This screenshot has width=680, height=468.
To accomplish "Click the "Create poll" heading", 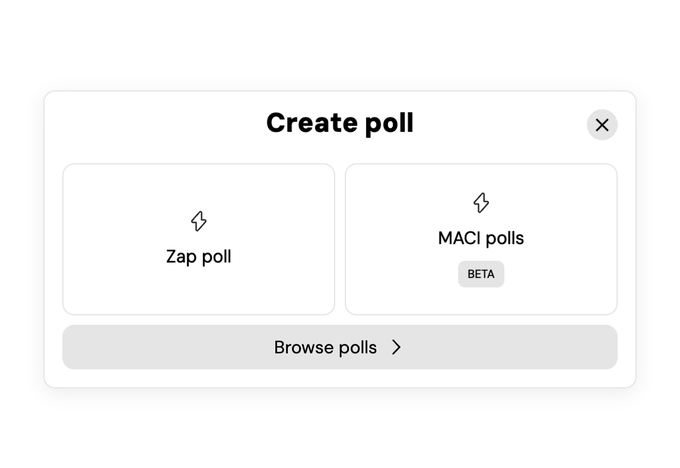I will tap(339, 123).
